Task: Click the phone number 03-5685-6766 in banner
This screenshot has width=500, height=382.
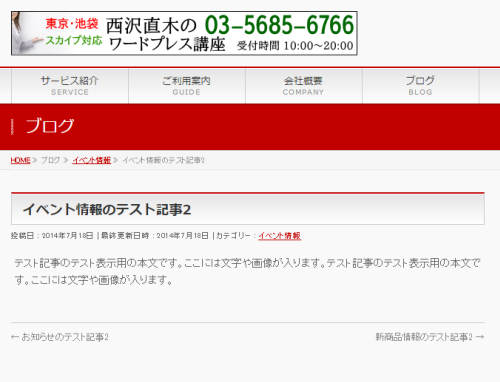Action: (279, 25)
